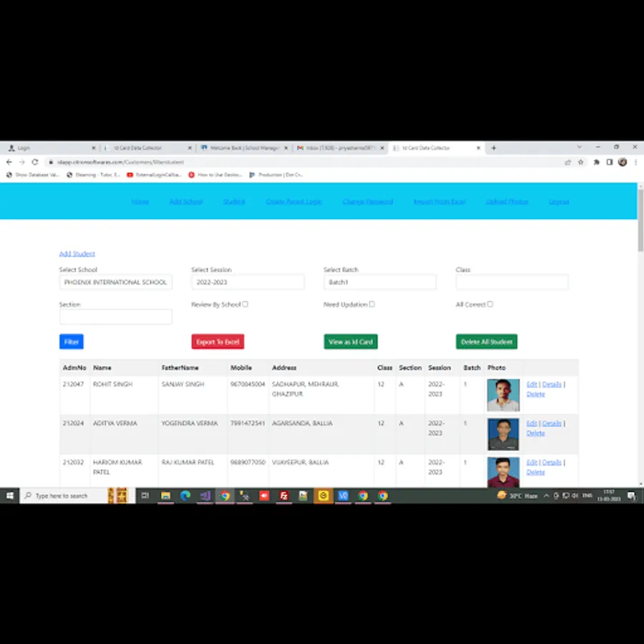The height and width of the screenshot is (644, 644).
Task: Open the ExternalLoginCallba... YouTube bookmark
Action: click(154, 175)
